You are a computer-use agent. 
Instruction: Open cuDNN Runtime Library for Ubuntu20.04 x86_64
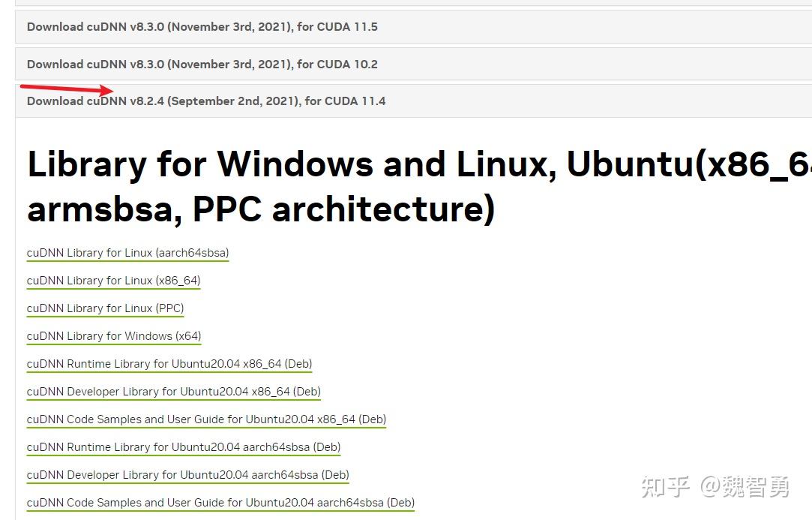(169, 363)
